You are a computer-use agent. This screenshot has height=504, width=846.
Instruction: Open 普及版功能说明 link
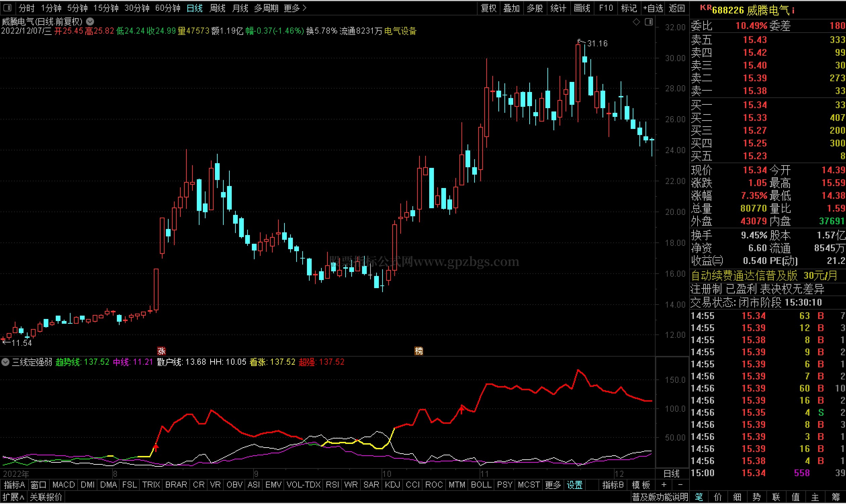point(660,498)
